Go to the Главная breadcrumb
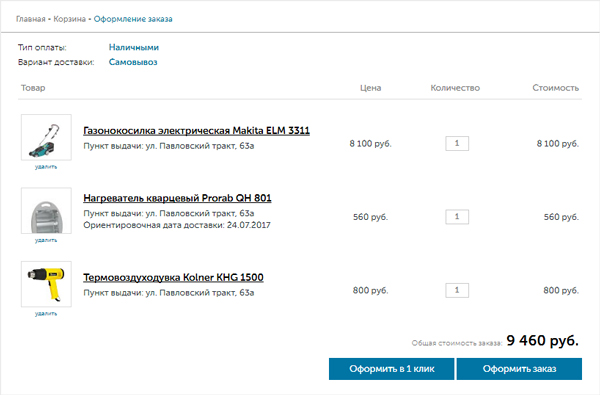 pos(31,19)
